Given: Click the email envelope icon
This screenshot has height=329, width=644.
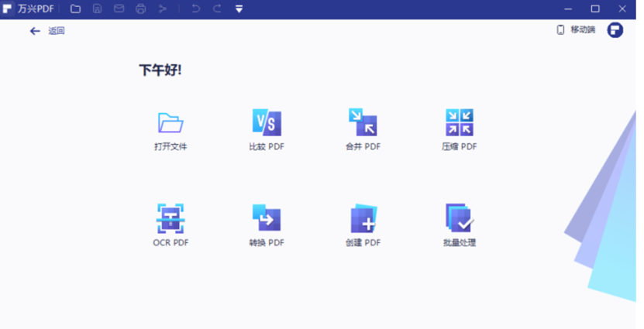Looking at the screenshot, I should pos(119,9).
